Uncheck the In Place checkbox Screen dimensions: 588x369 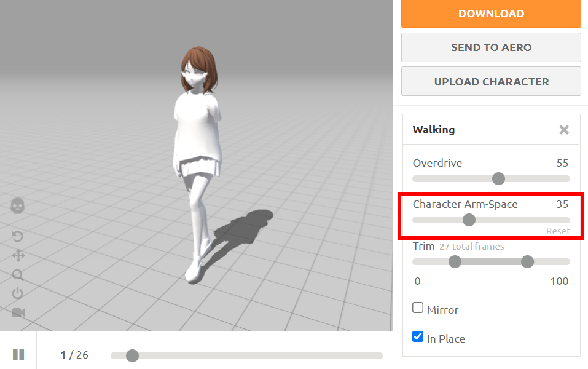pyautogui.click(x=418, y=337)
